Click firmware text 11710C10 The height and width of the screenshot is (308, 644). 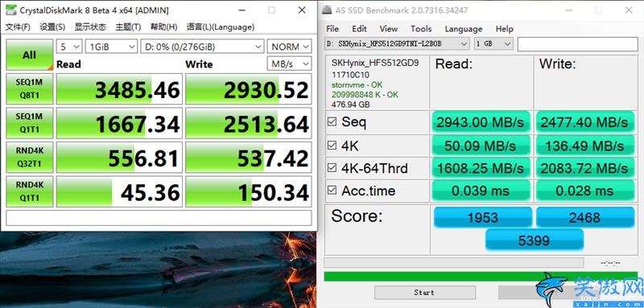click(x=350, y=75)
